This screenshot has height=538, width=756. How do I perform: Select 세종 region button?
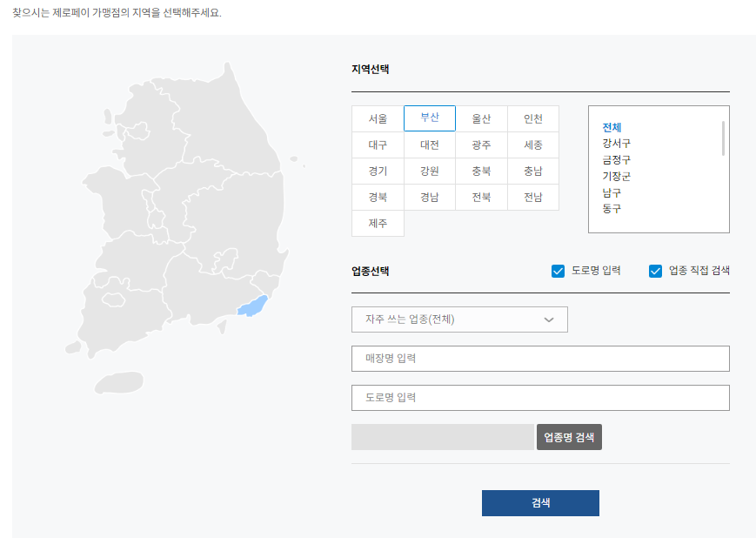pyautogui.click(x=533, y=145)
